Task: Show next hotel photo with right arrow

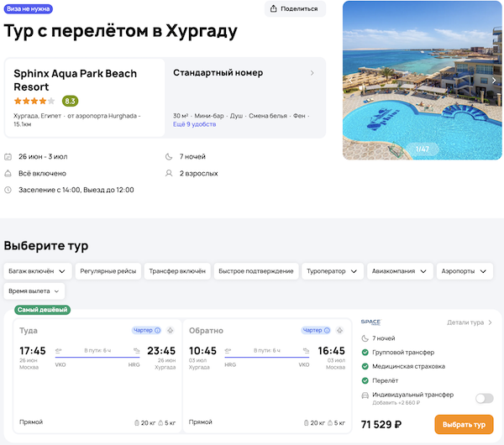Action: (494, 81)
